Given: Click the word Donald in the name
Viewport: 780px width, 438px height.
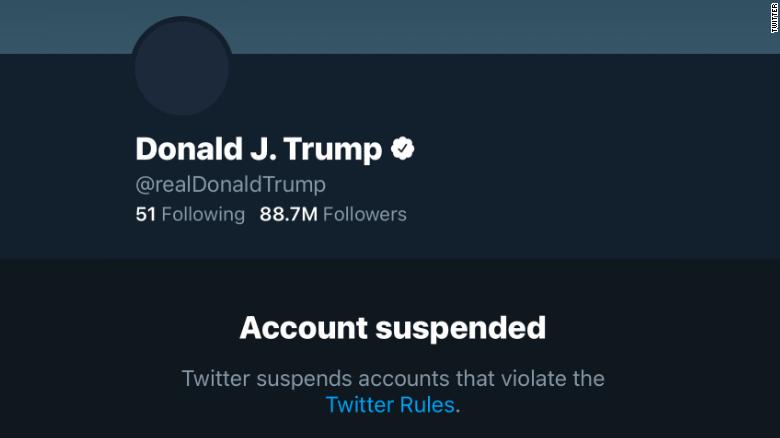Looking at the screenshot, I should (x=182, y=149).
